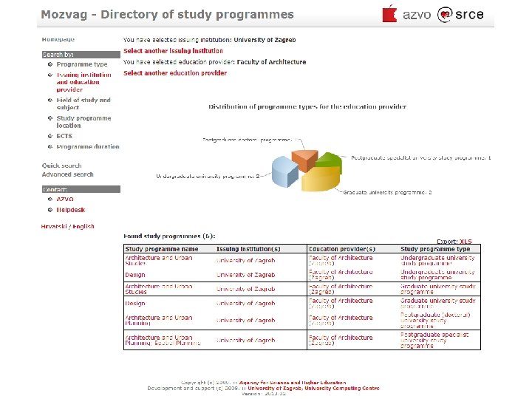The width and height of the screenshot is (532, 399).
Task: Click the Srce logo in the header
Action: (460, 14)
